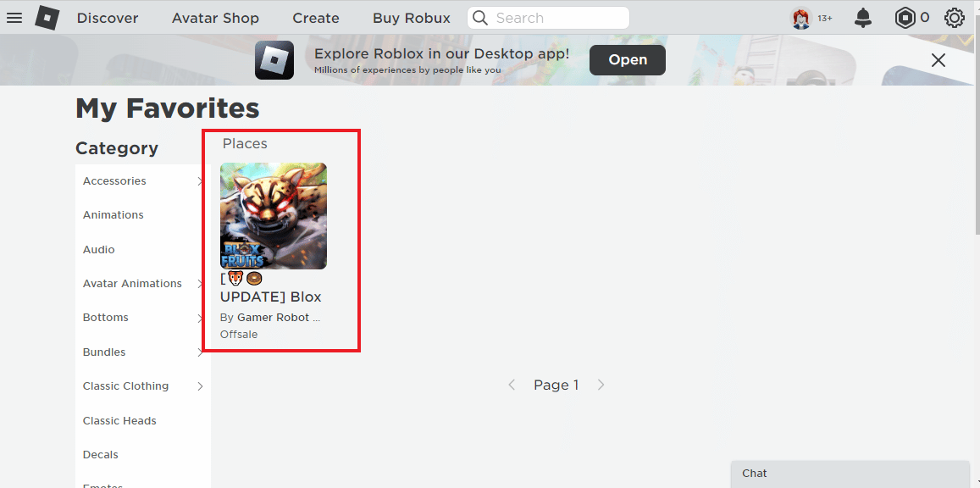
Task: Expand the Bottoms submenu arrow
Action: (200, 318)
